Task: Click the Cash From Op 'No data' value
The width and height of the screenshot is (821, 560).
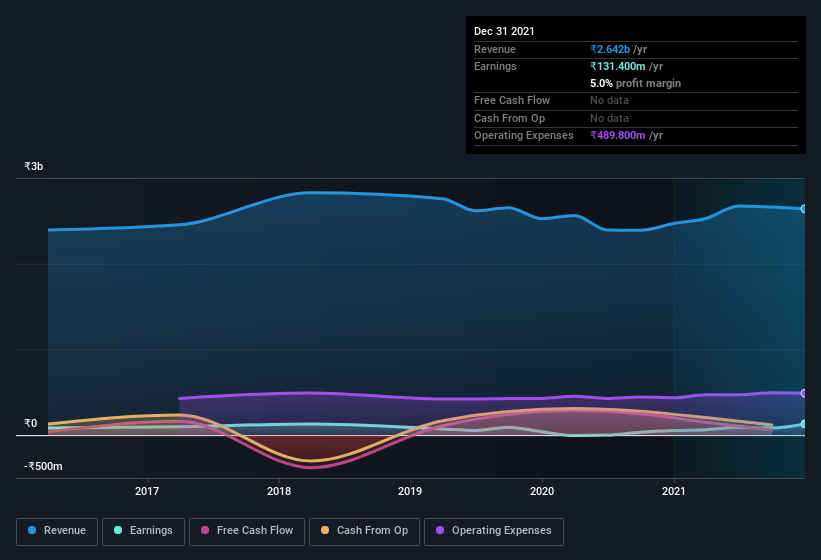Action: [609, 118]
